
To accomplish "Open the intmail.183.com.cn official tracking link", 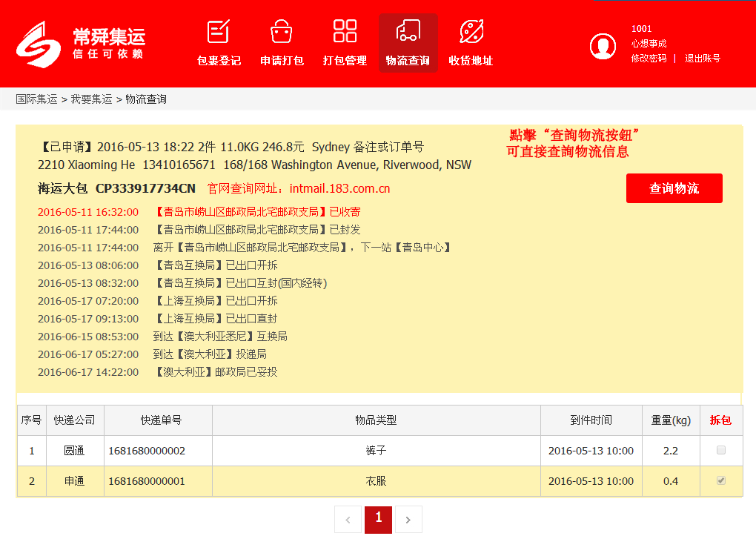I will tap(339, 189).
